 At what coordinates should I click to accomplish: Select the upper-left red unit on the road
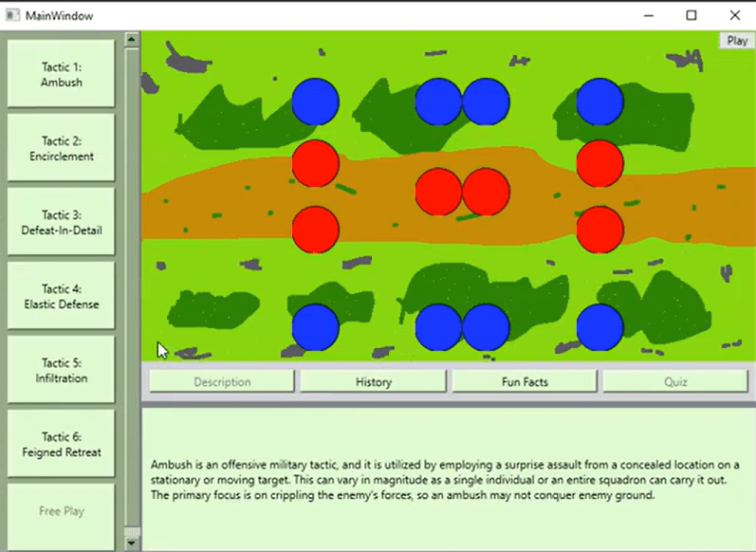pos(315,164)
